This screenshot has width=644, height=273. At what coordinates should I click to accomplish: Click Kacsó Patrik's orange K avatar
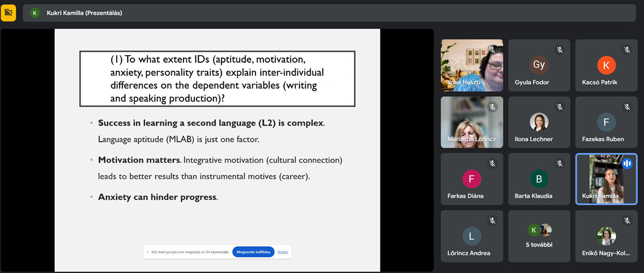(606, 65)
